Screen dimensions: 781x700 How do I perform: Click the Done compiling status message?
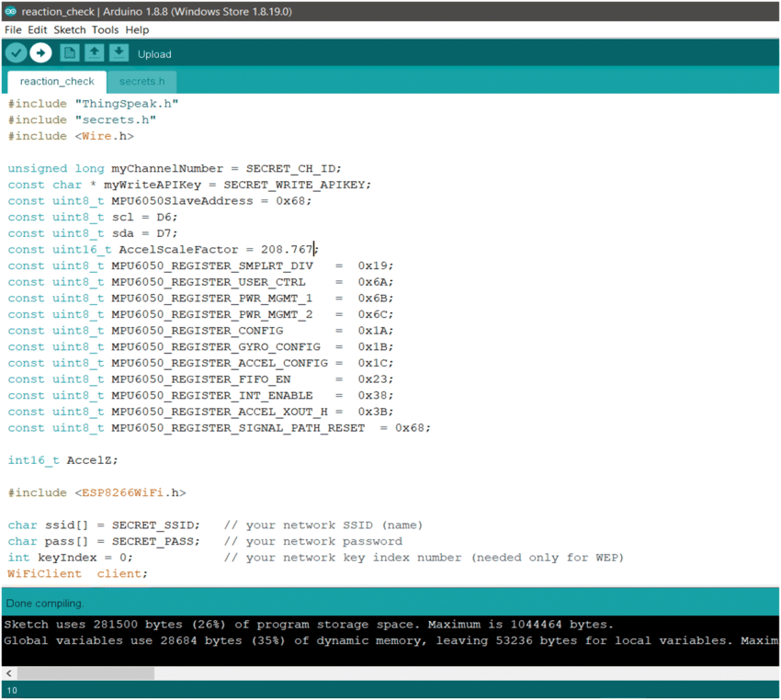(x=43, y=604)
